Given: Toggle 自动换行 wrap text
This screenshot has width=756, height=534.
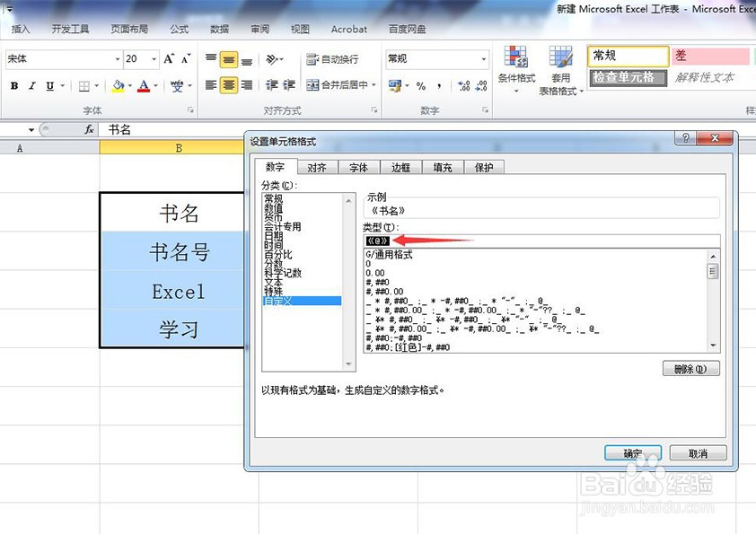Looking at the screenshot, I should click(333, 59).
